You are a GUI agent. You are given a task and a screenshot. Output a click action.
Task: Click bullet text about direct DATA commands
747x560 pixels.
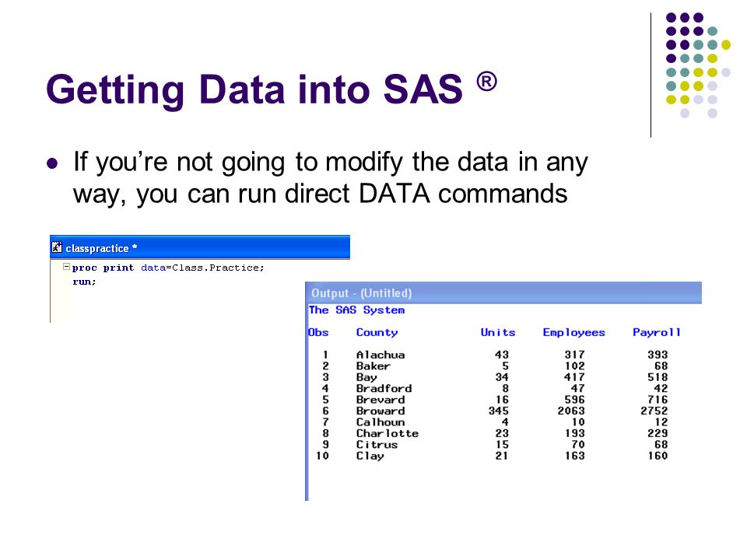[331, 177]
